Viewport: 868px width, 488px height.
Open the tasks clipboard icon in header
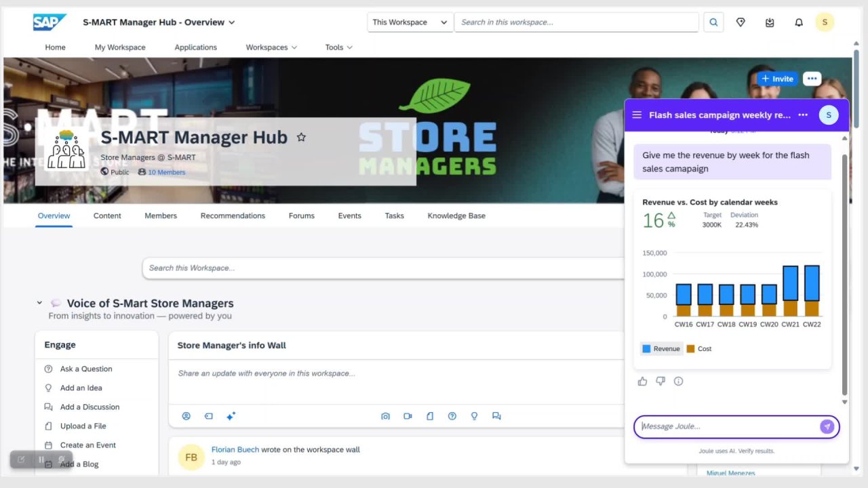[770, 22]
